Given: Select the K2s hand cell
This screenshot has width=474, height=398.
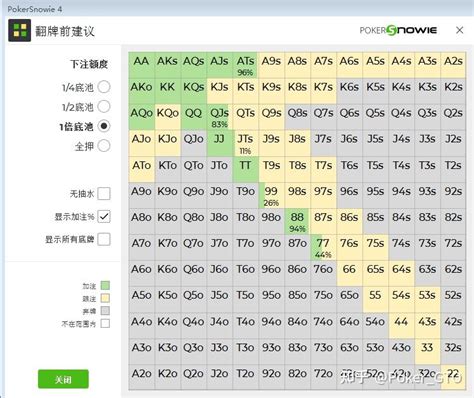Looking at the screenshot, I should click(x=453, y=91).
